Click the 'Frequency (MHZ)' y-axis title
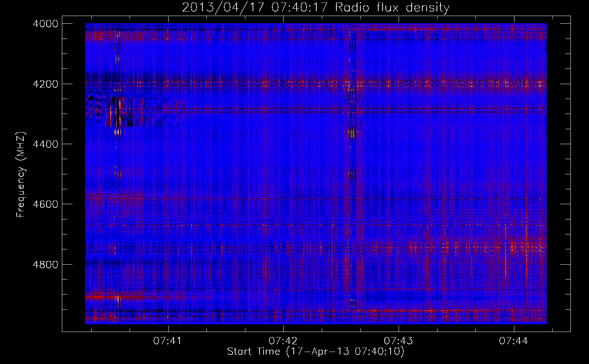Viewport: 589px width, 364px height. point(21,175)
